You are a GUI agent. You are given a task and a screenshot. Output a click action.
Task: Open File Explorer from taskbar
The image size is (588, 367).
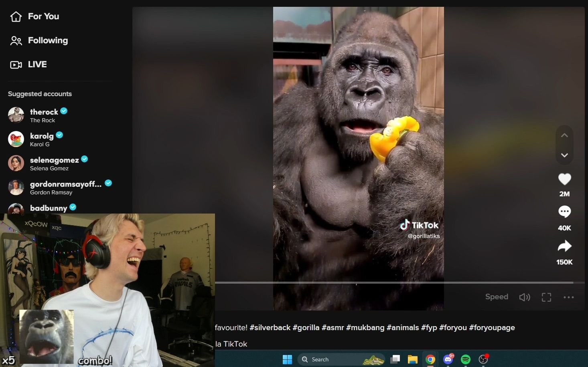point(413,359)
